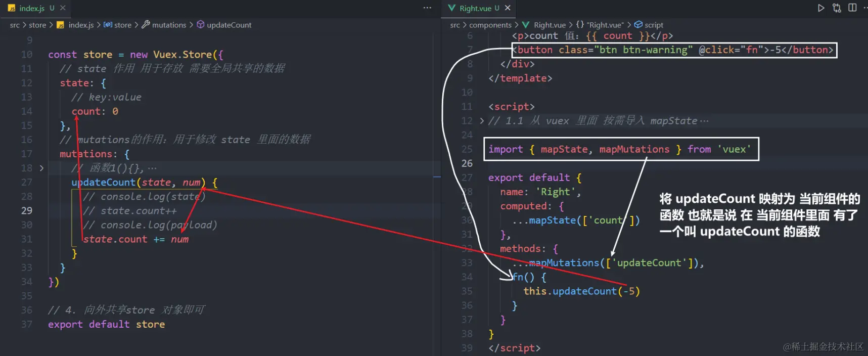This screenshot has width=868, height=356.
Task: Select the 'updateCount' breadcrumb item
Action: coord(229,25)
